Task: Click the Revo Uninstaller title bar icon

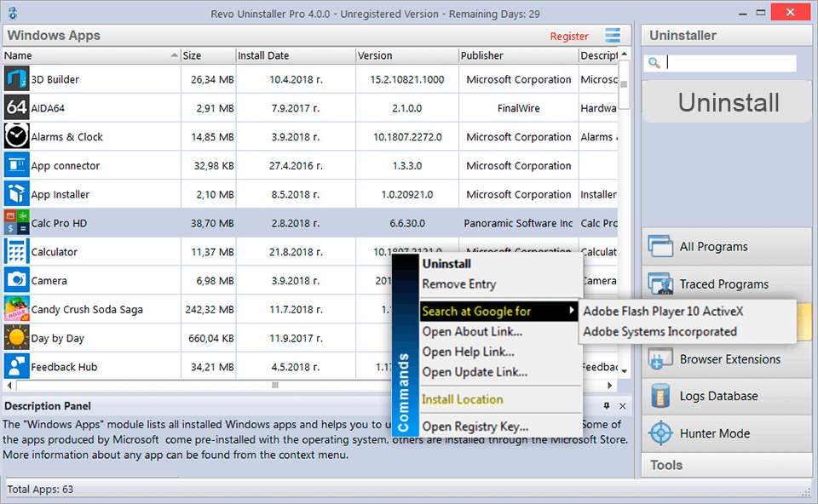Action: [13, 13]
